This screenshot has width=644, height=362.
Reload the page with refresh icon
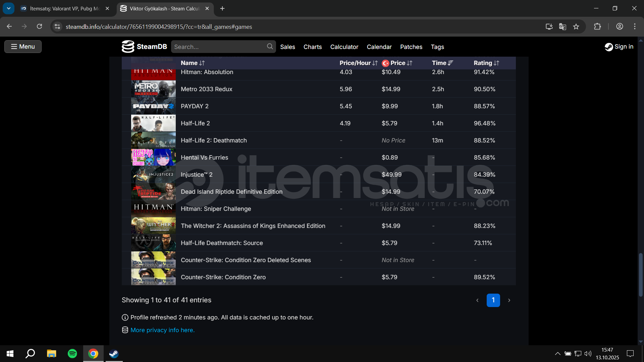(x=39, y=26)
